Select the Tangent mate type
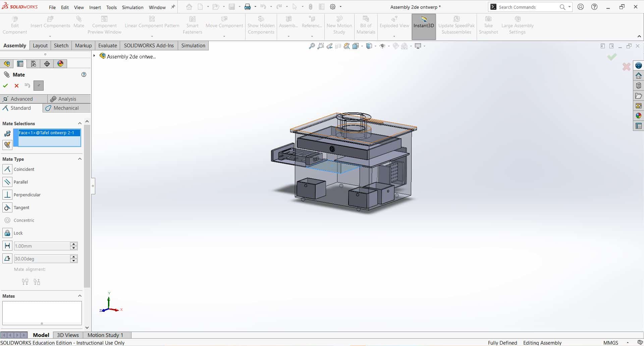 point(7,207)
